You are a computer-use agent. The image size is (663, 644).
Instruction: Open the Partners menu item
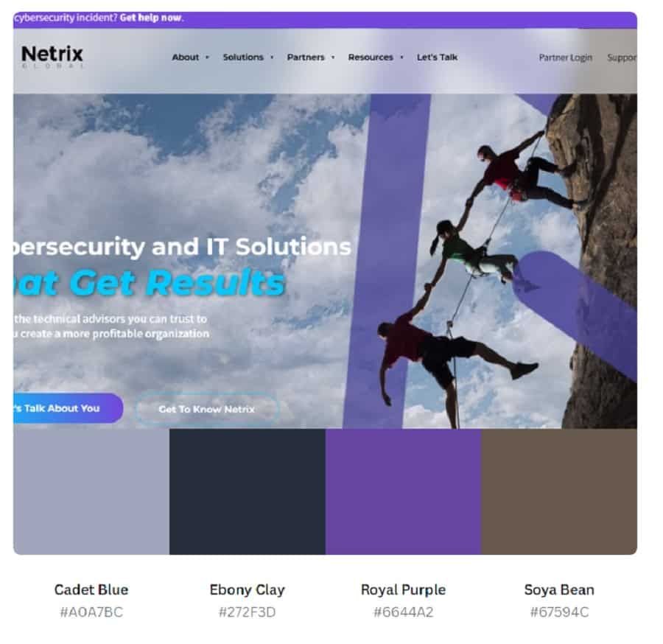[x=306, y=57]
